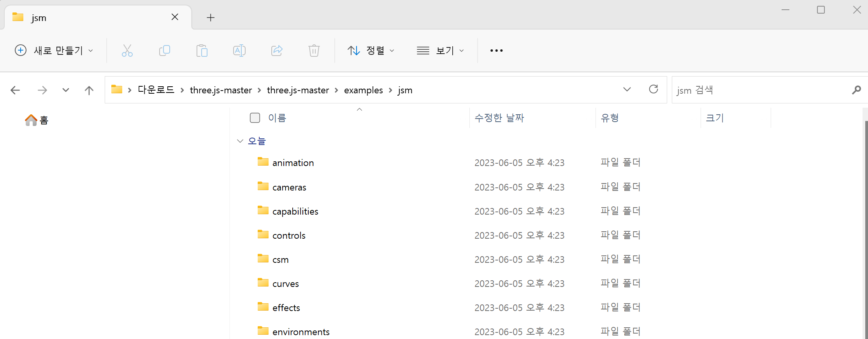
Task: Click the Home icon in navigation pane
Action: 31,120
